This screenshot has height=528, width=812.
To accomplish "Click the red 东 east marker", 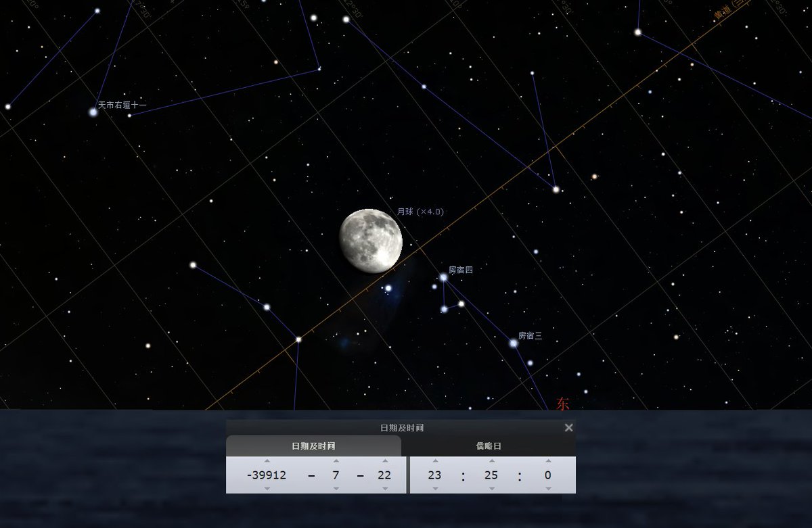I will coord(562,404).
